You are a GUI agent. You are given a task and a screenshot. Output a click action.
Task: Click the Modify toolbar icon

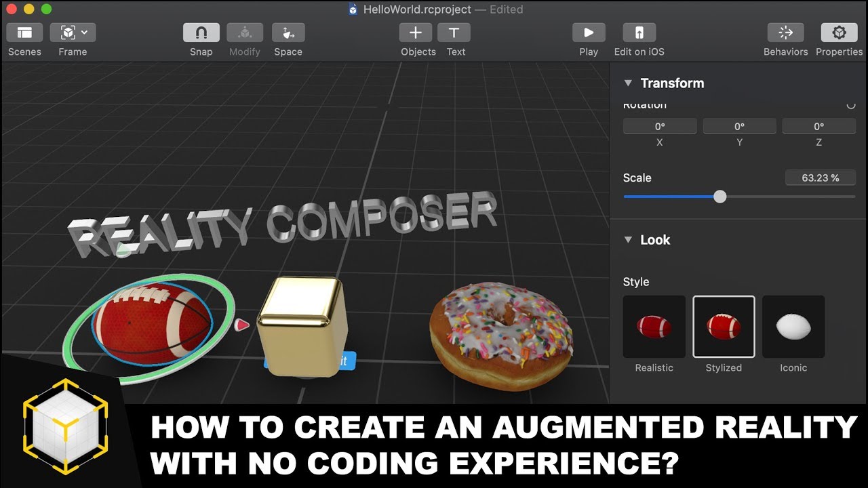[245, 33]
